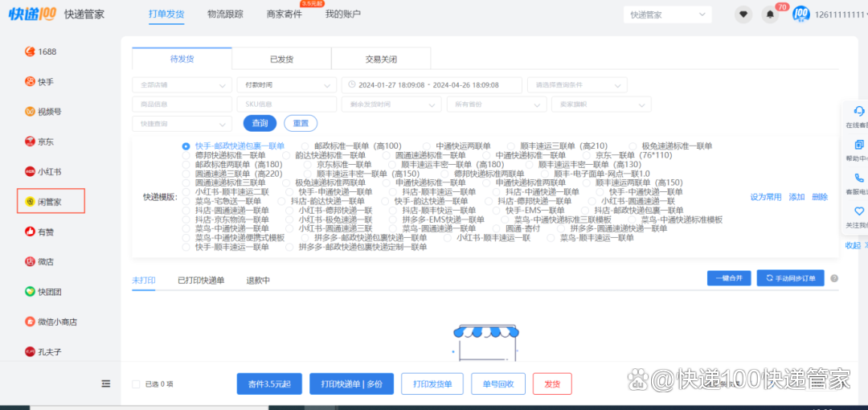Click the 客服电话 phone icon

(x=859, y=178)
